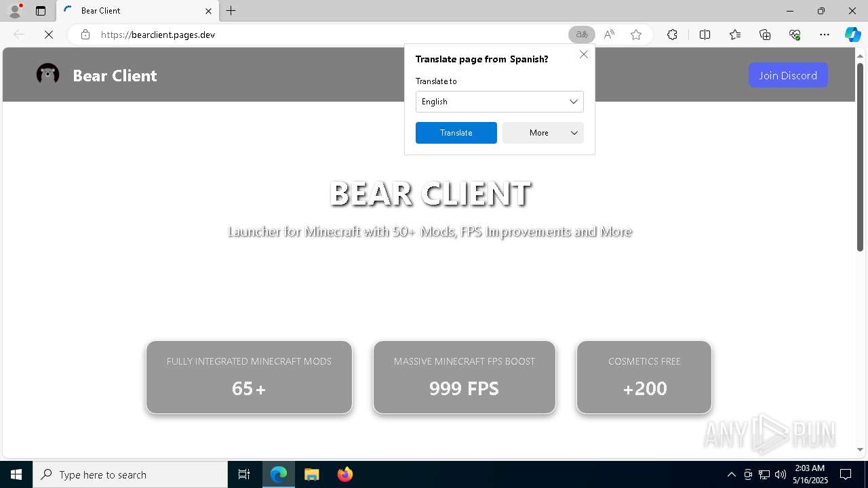
Task: Open Settings and more menu
Action: [x=825, y=35]
